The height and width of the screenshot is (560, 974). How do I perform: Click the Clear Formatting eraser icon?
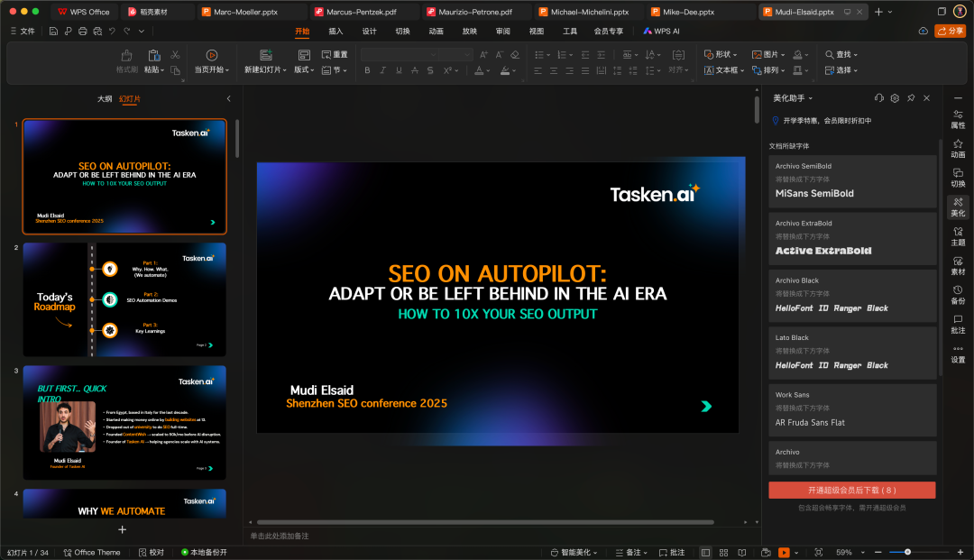tap(515, 55)
